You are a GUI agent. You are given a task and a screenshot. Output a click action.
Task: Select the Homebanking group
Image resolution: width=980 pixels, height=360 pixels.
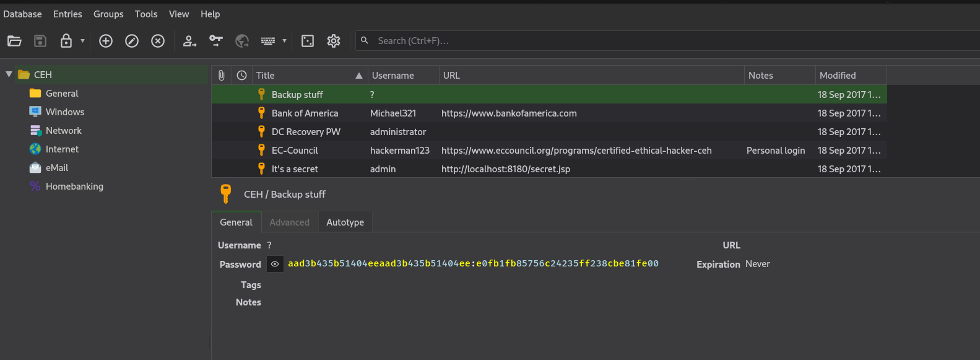pos(74,187)
